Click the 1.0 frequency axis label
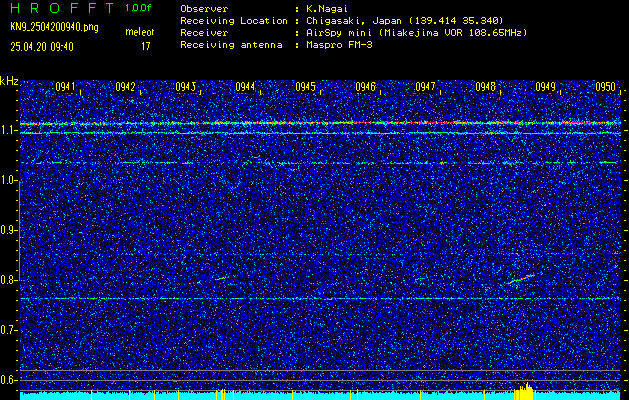 point(7,180)
